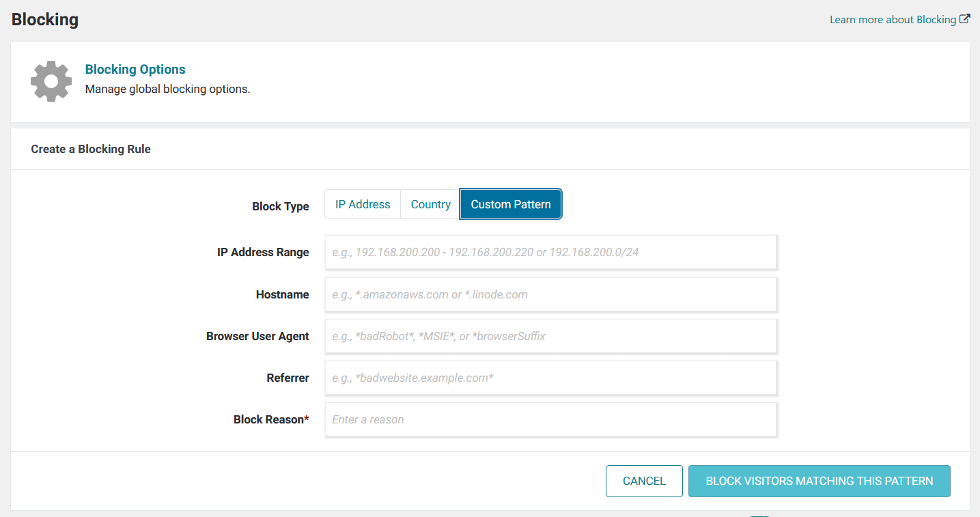Focus the Hostname field with amazonaws example
Viewport: 980px width, 517px height.
pyautogui.click(x=550, y=294)
